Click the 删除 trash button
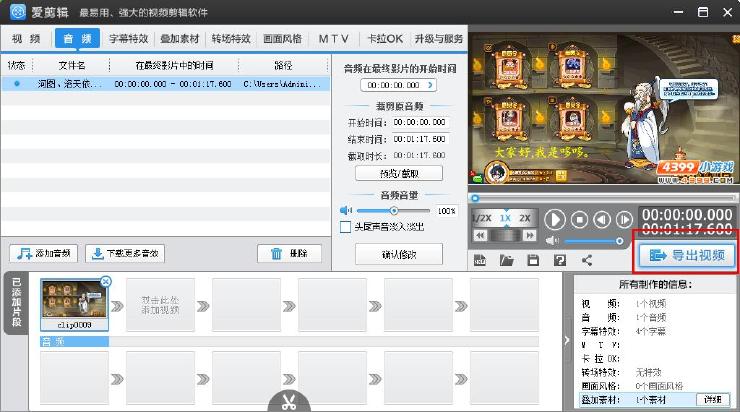 tap(289, 253)
